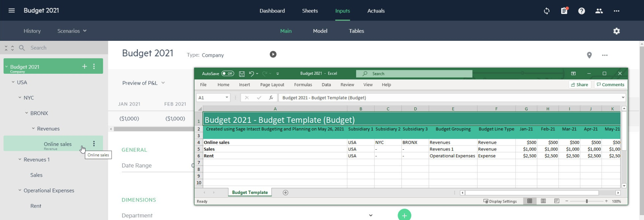Click the sidebar search magnifier icon
Screen dimensions: 644x220
22,48
